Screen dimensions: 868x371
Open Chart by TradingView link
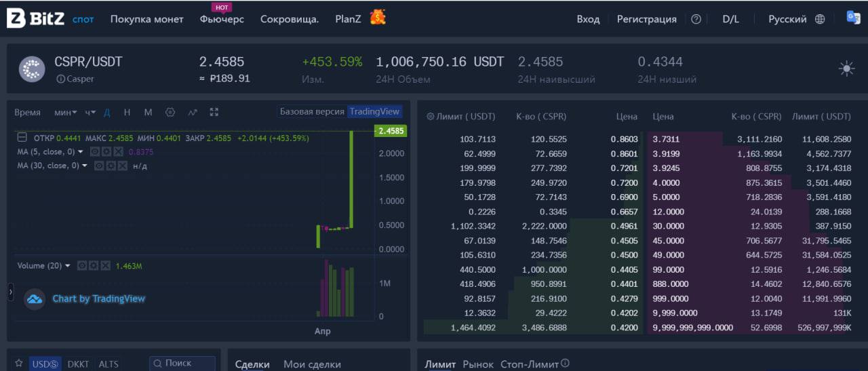click(98, 298)
